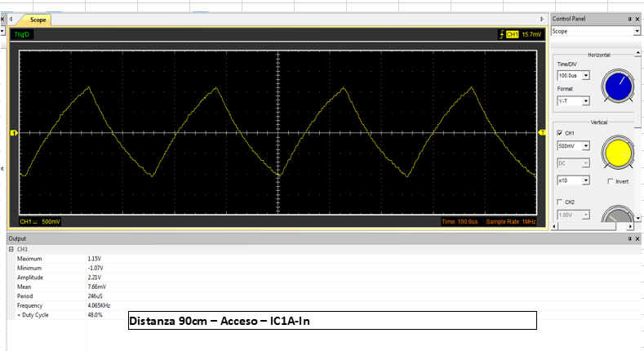Click the yellow trigger marker on right edge
The width and height of the screenshot is (644, 351).
tap(543, 132)
